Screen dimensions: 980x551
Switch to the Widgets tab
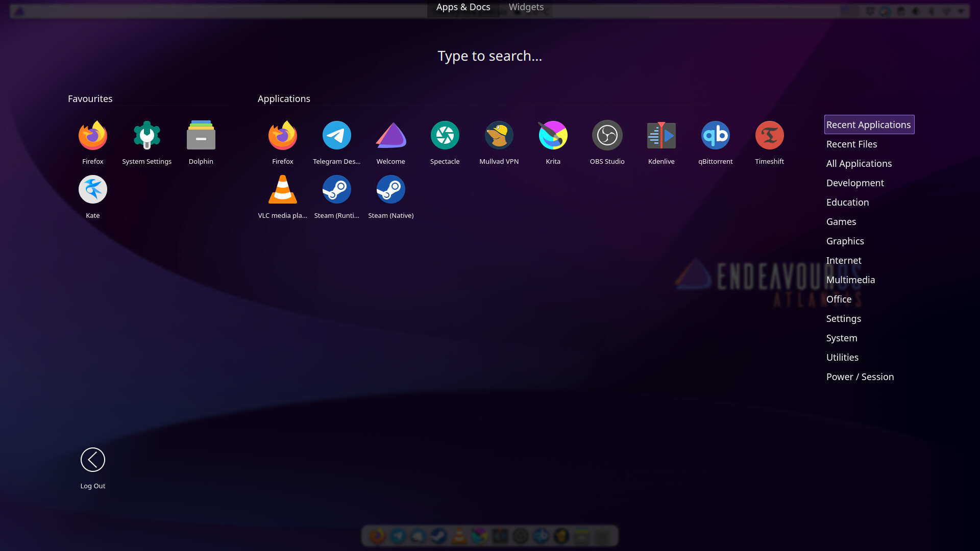click(x=526, y=7)
